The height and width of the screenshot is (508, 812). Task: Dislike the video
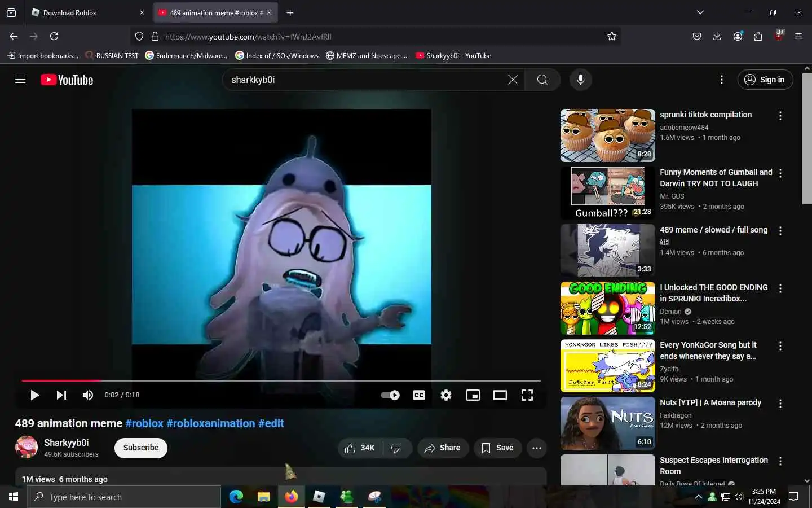pos(397,448)
